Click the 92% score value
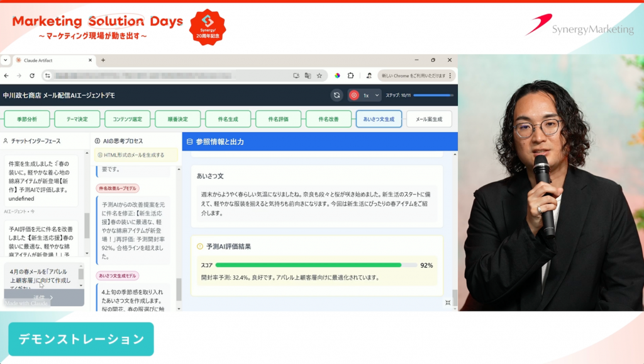This screenshot has height=364, width=644. tap(426, 266)
